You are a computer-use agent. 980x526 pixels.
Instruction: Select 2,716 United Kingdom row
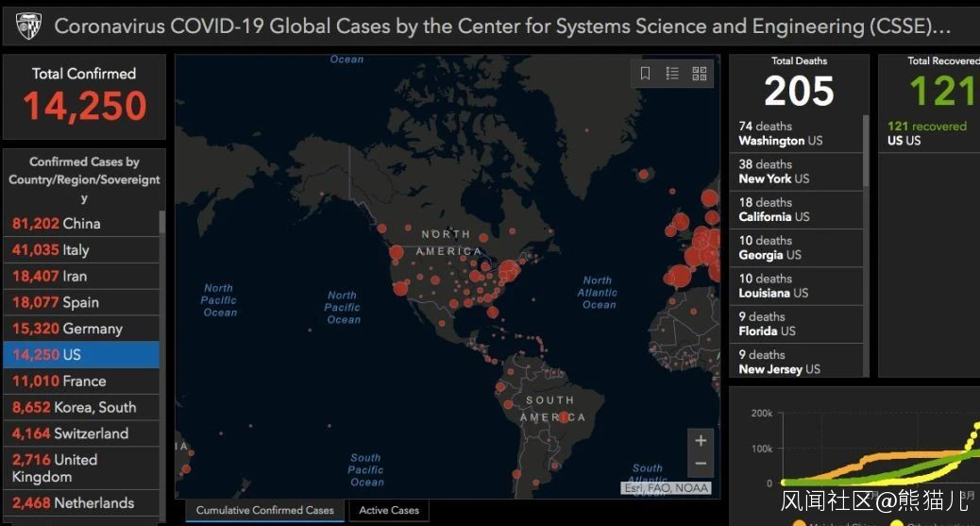pyautogui.click(x=81, y=467)
